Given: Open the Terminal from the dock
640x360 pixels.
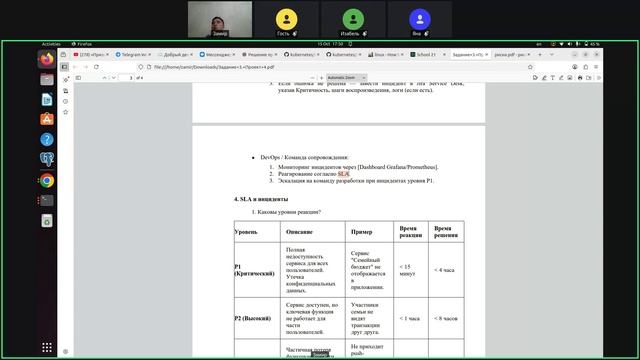Looking at the screenshot, I should [47, 200].
